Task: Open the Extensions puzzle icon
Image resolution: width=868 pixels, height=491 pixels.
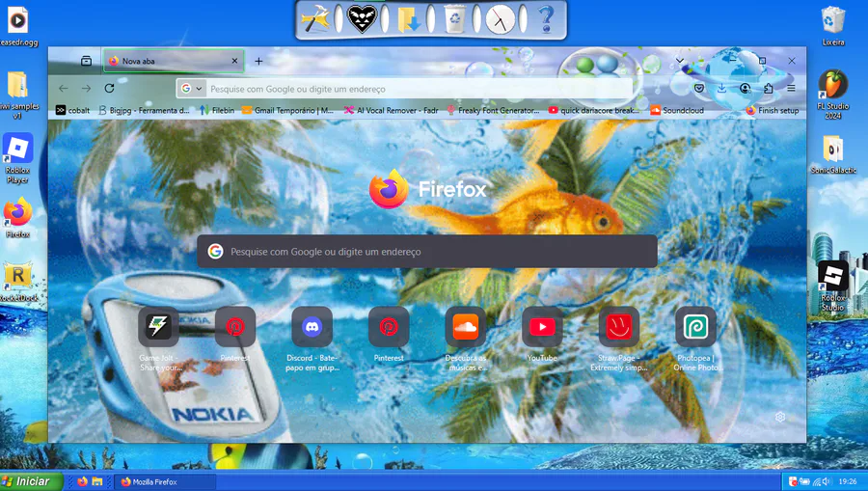Action: click(x=769, y=89)
